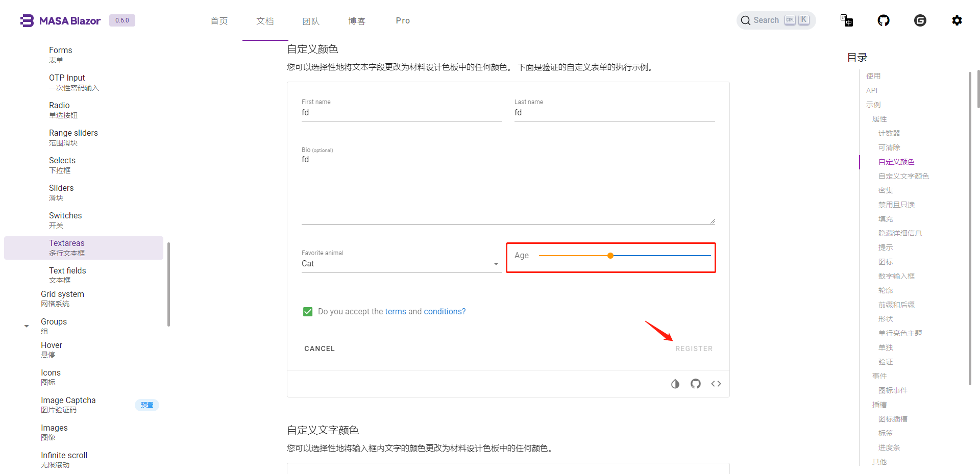Viewport: 980px width, 474px height.
Task: View the example's source on GitHub
Action: pyautogui.click(x=695, y=384)
